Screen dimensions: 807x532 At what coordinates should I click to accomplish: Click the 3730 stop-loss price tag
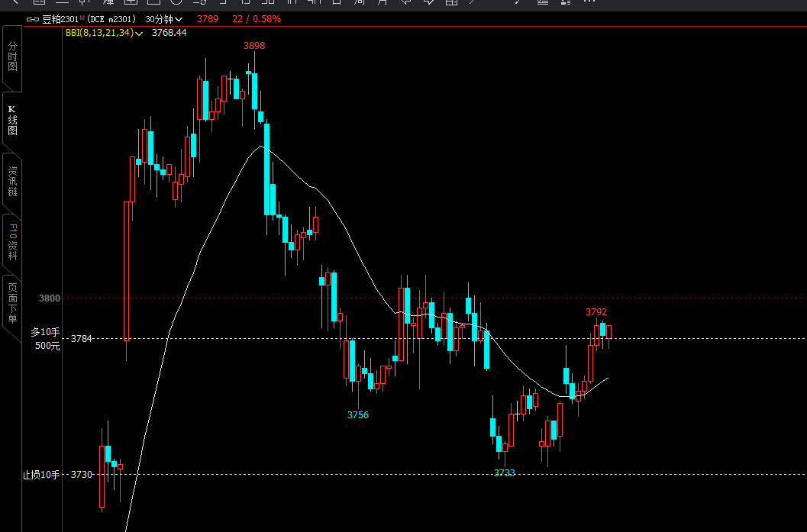click(x=82, y=475)
